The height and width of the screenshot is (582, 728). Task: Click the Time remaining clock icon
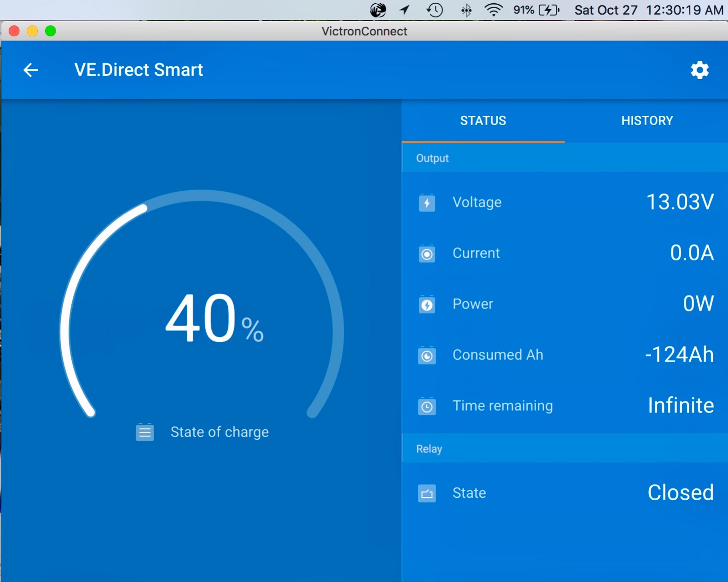pos(427,406)
